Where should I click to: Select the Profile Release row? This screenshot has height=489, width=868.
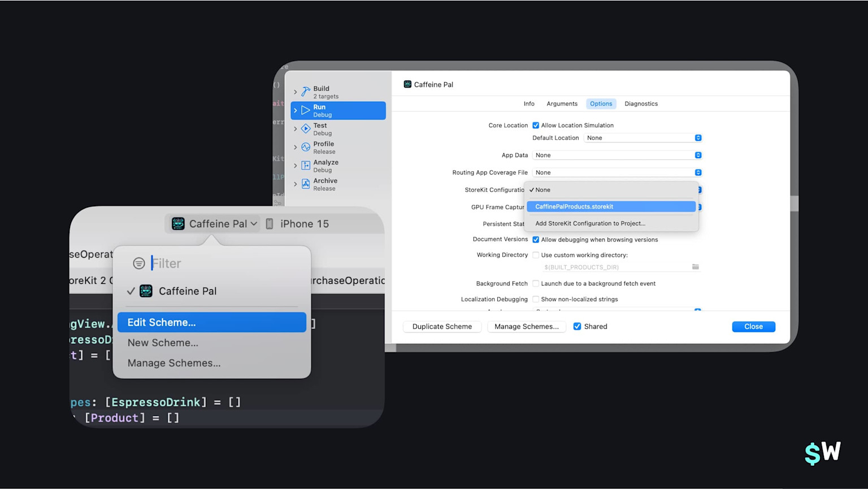(338, 147)
